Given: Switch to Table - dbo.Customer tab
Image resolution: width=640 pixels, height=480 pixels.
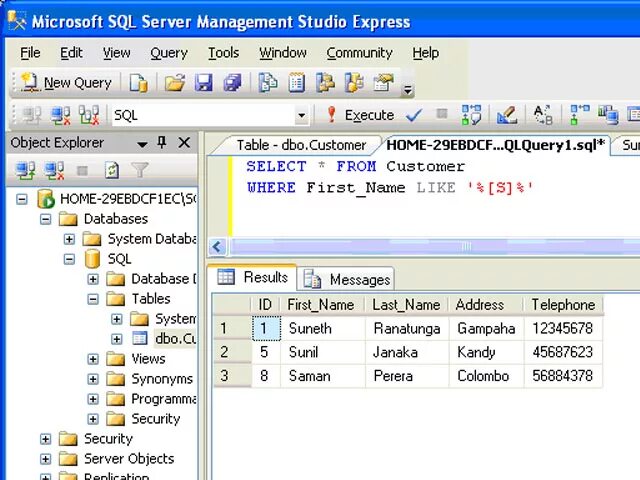Looking at the screenshot, I should tap(301, 145).
